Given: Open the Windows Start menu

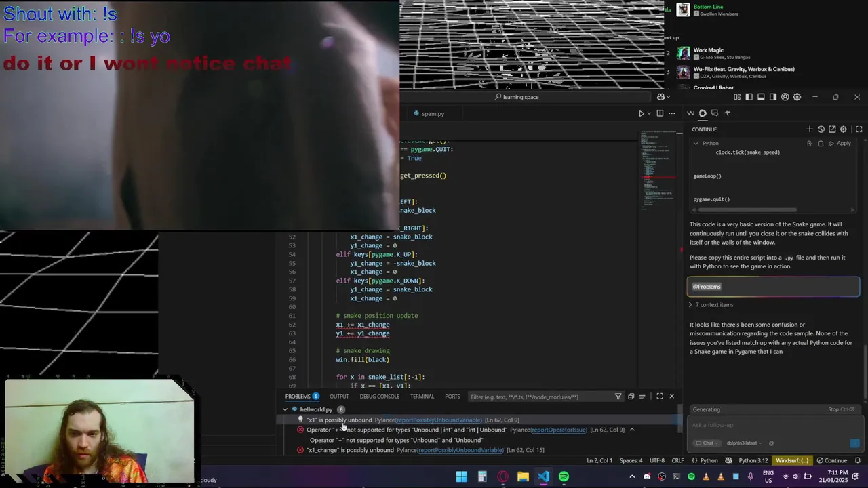Looking at the screenshot, I should point(461,476).
